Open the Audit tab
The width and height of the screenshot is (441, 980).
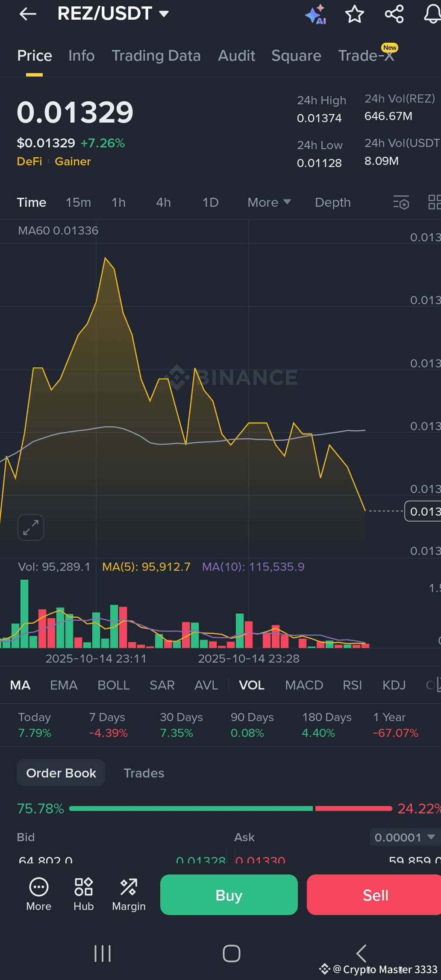click(236, 56)
